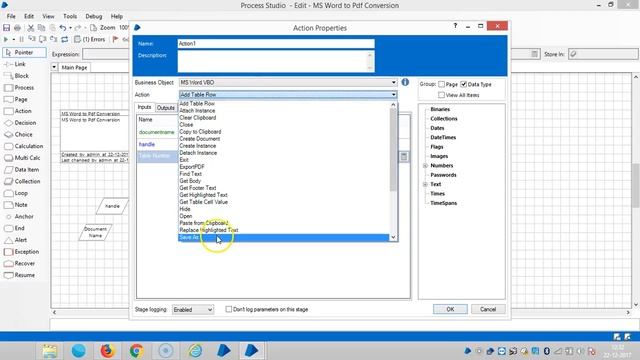Image resolution: width=640 pixels, height=360 pixels.
Task: Choose ExportPDF in the action list
Action: pos(284,167)
